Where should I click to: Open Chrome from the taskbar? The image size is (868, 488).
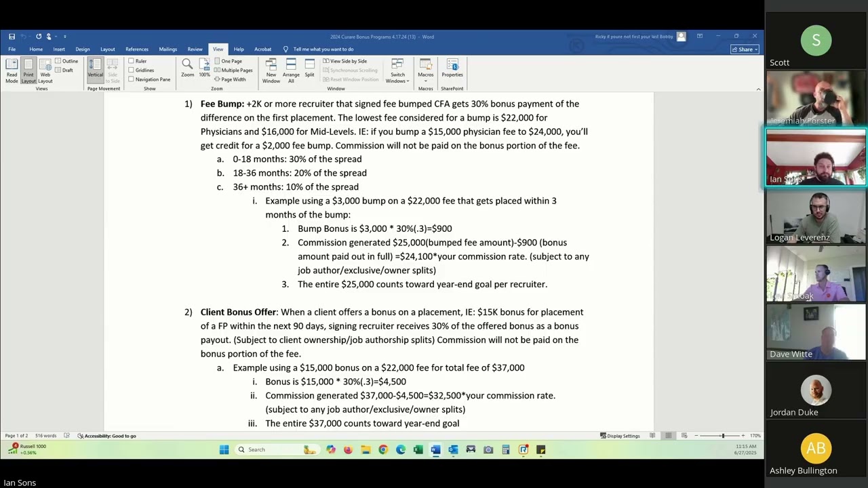(x=383, y=449)
